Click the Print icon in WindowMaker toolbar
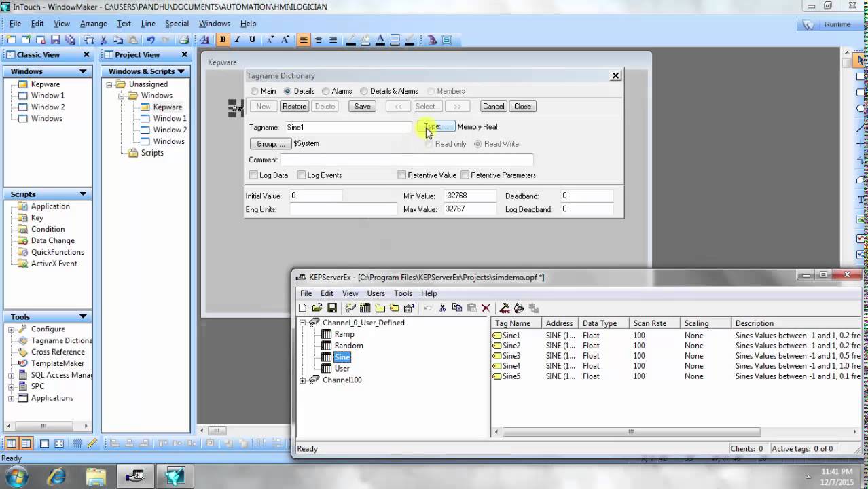 (184, 40)
